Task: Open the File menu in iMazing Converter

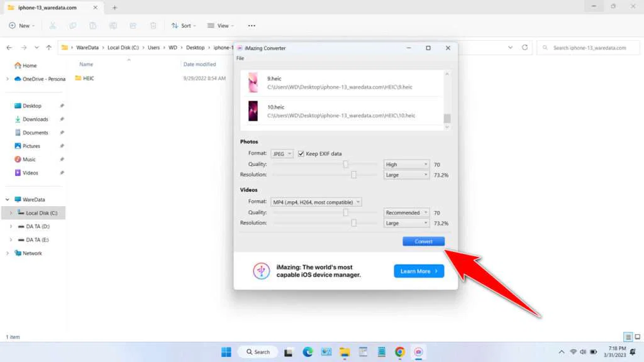Action: pyautogui.click(x=240, y=58)
